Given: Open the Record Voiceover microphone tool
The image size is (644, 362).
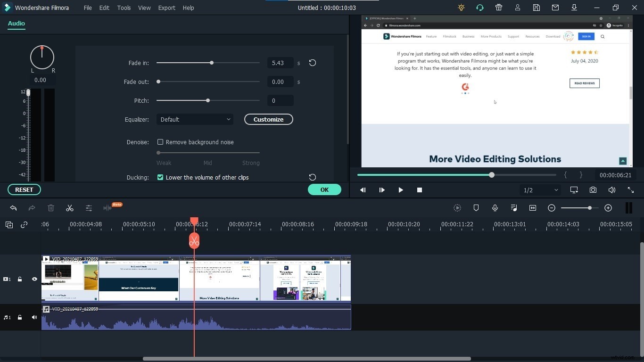Looking at the screenshot, I should (495, 208).
